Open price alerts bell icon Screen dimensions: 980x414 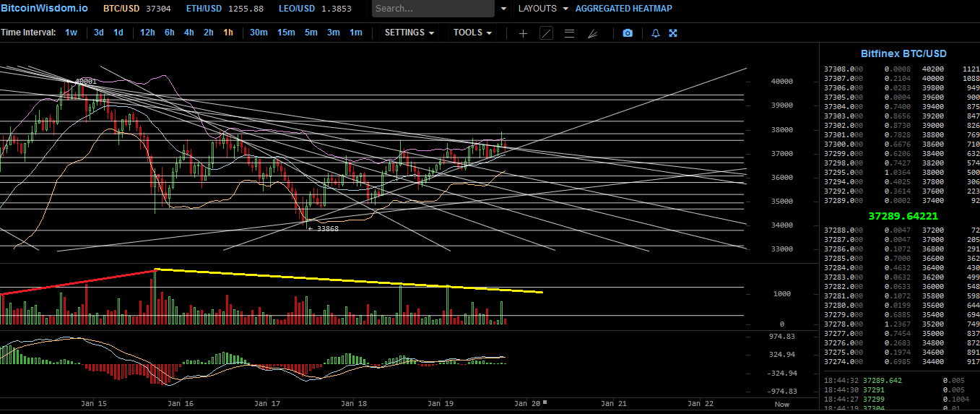[656, 33]
